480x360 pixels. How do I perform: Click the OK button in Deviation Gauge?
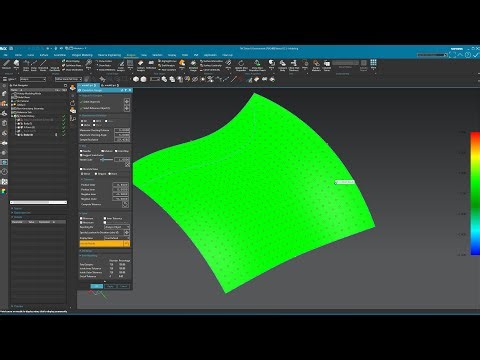coord(97,286)
